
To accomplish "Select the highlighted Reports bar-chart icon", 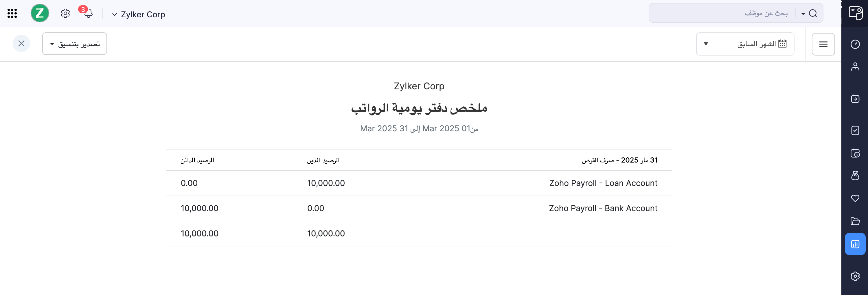I will coord(855,244).
